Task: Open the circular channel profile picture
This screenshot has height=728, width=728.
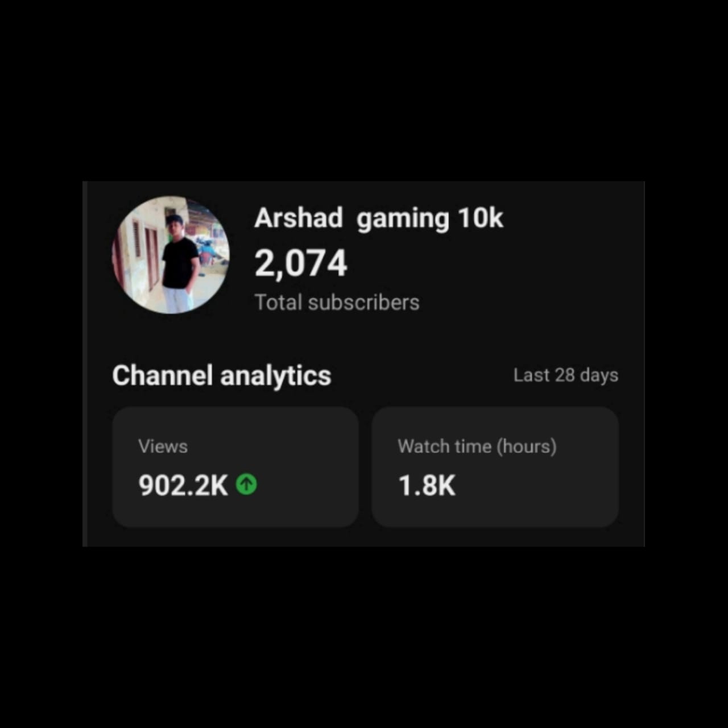Action: [x=171, y=255]
